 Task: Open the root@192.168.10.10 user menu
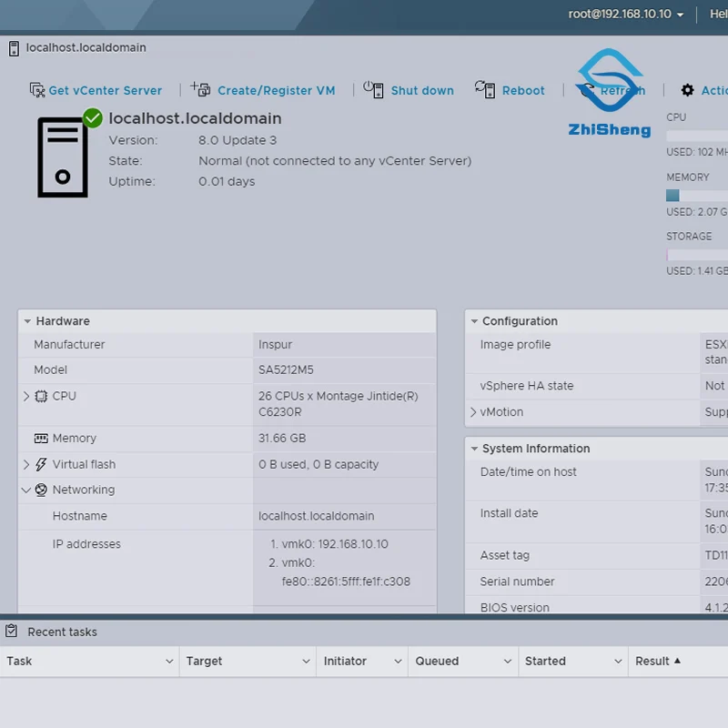coord(626,14)
